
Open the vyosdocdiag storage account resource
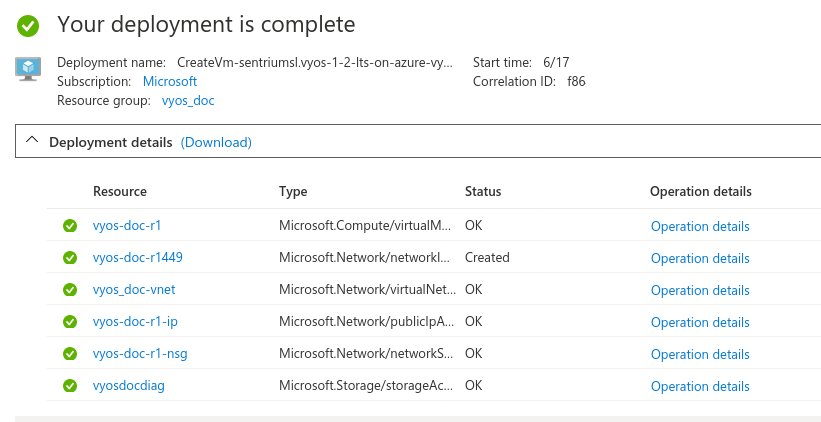(x=129, y=386)
